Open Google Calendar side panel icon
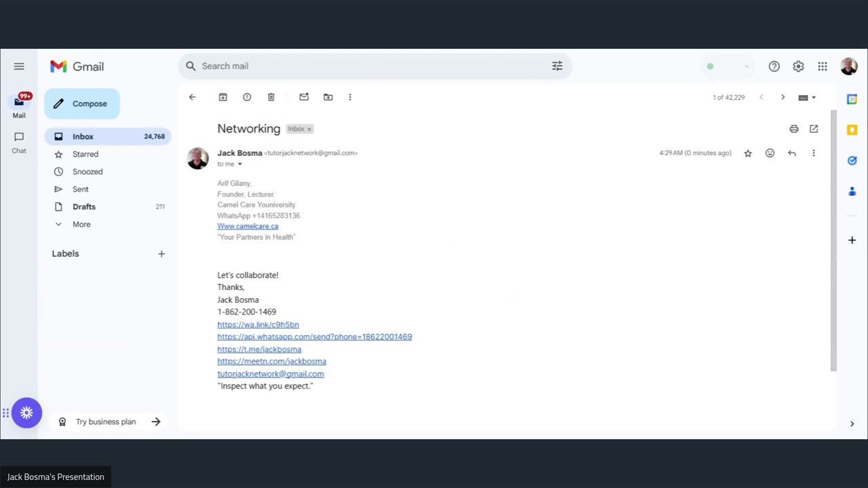 tap(852, 99)
